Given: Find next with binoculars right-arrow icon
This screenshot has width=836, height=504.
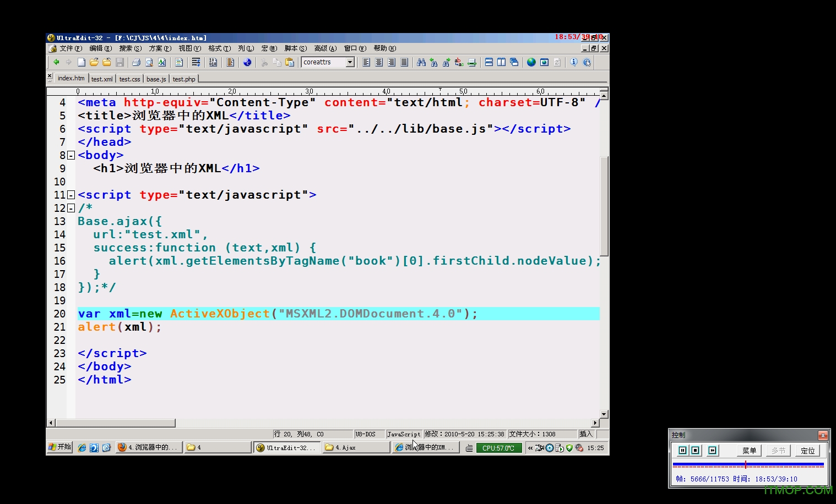Looking at the screenshot, I should point(447,62).
